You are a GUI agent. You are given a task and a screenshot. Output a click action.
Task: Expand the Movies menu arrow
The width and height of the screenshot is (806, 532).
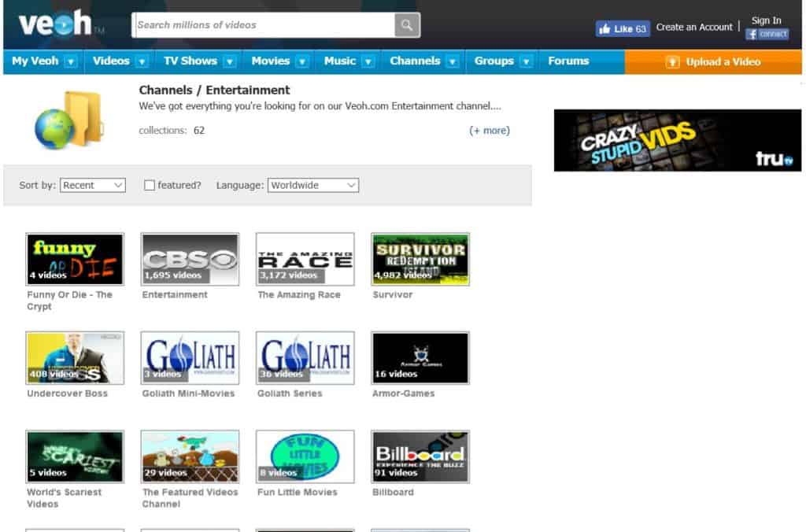click(x=302, y=61)
